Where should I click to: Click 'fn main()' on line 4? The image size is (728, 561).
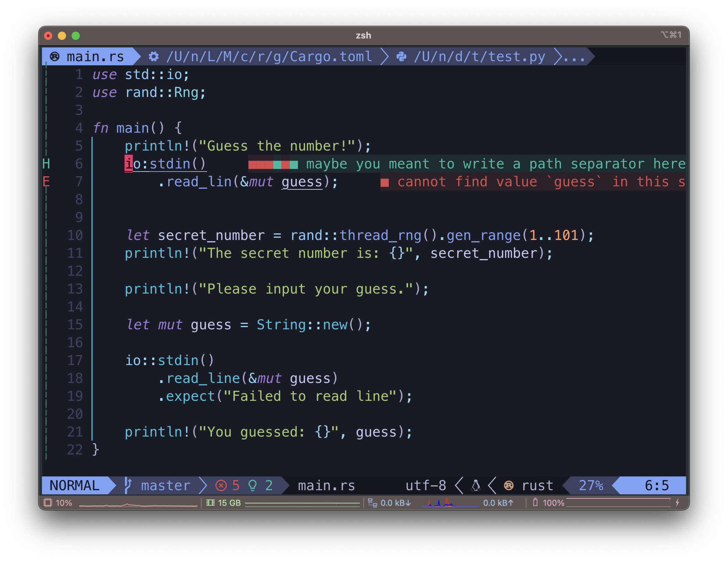[x=129, y=128]
